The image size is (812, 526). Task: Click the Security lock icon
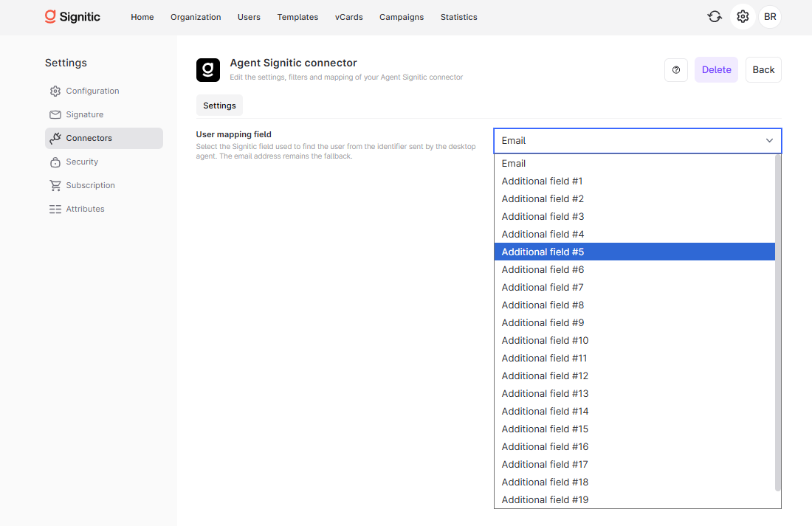pyautogui.click(x=55, y=162)
